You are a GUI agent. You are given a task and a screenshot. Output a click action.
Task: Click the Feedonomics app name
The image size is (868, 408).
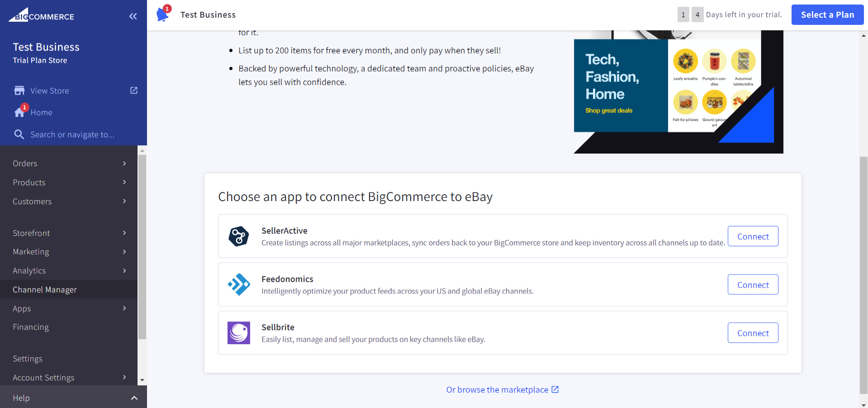tap(287, 279)
